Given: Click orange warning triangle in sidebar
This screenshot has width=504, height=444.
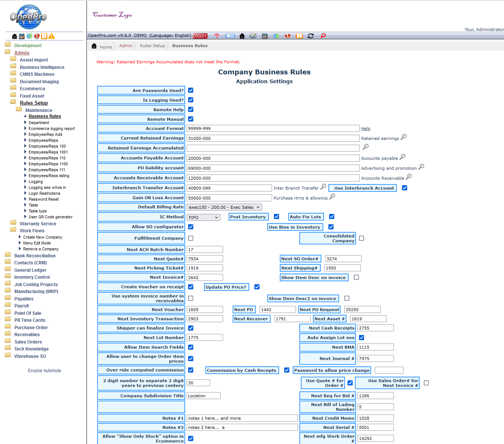Looking at the screenshot, I should [52, 36].
